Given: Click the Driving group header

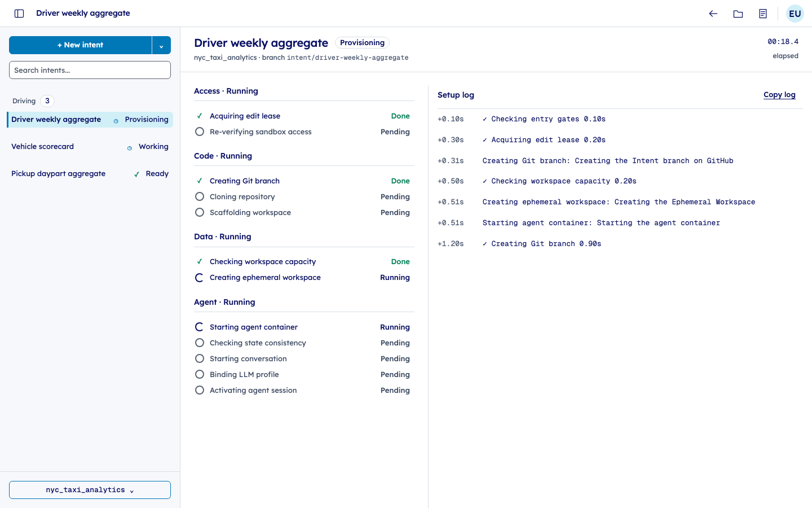Looking at the screenshot, I should point(24,101).
